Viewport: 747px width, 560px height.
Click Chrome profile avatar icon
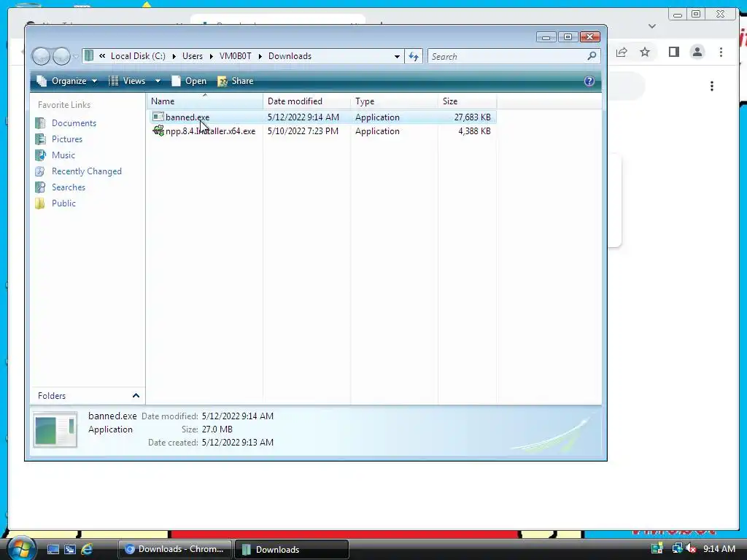pos(697,52)
